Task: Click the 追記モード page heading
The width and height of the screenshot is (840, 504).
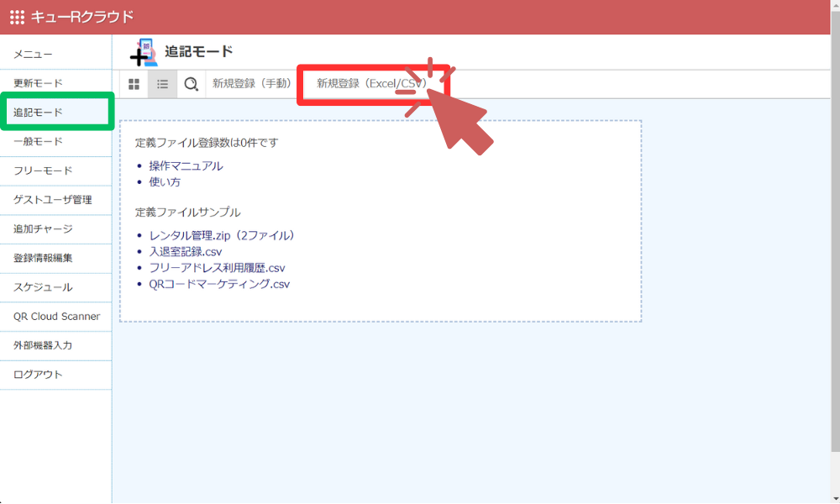Action: click(199, 51)
